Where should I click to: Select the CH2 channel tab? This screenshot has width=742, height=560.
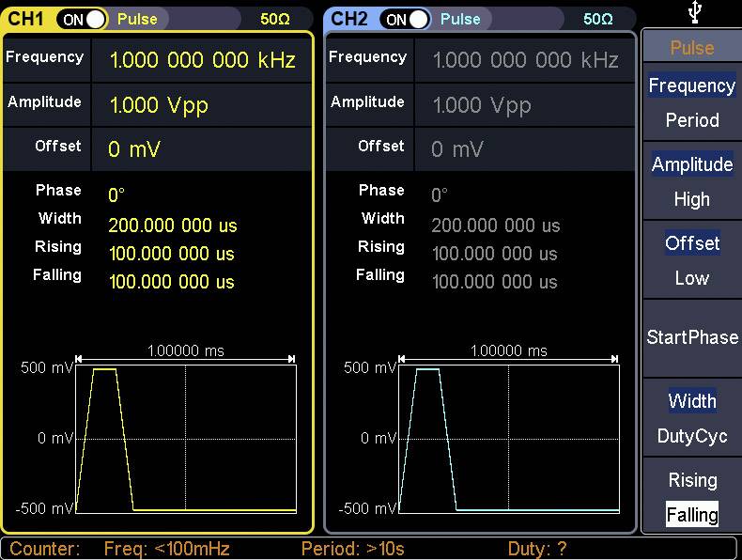pyautogui.click(x=349, y=19)
